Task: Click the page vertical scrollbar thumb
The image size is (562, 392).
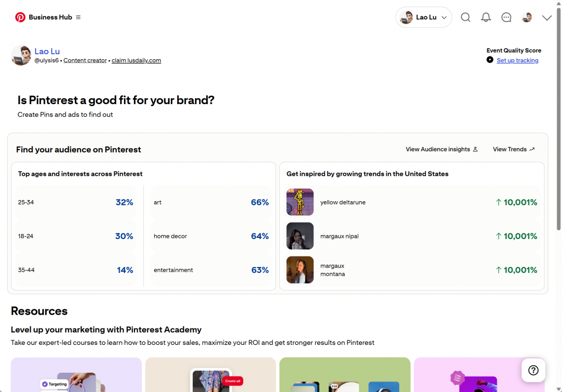Action: [x=558, y=118]
